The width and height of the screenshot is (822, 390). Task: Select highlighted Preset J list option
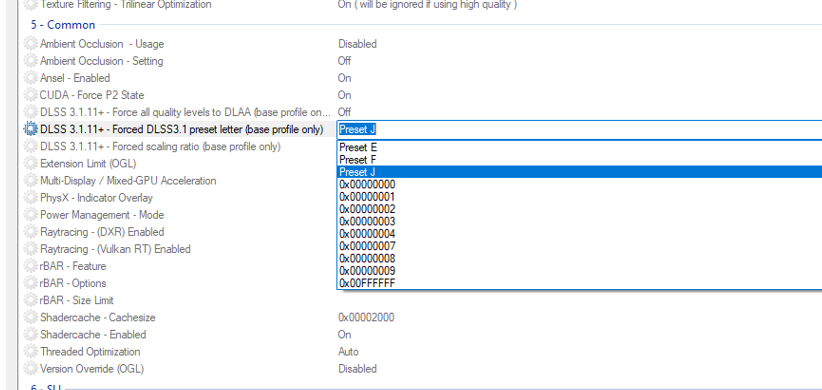579,172
